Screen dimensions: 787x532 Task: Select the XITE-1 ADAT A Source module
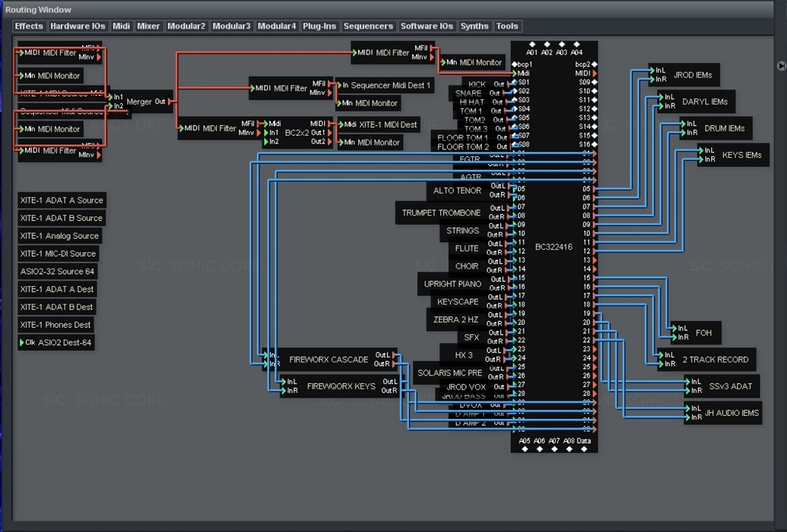click(x=61, y=200)
